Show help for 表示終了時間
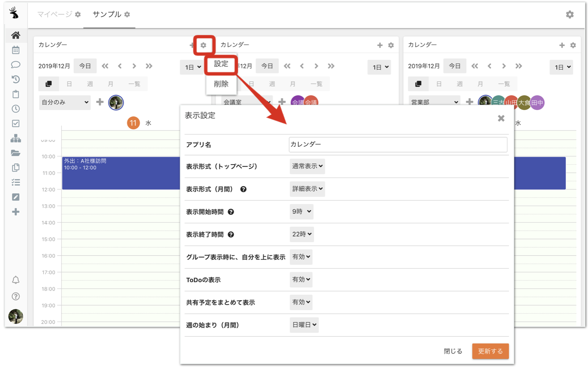 tap(231, 235)
